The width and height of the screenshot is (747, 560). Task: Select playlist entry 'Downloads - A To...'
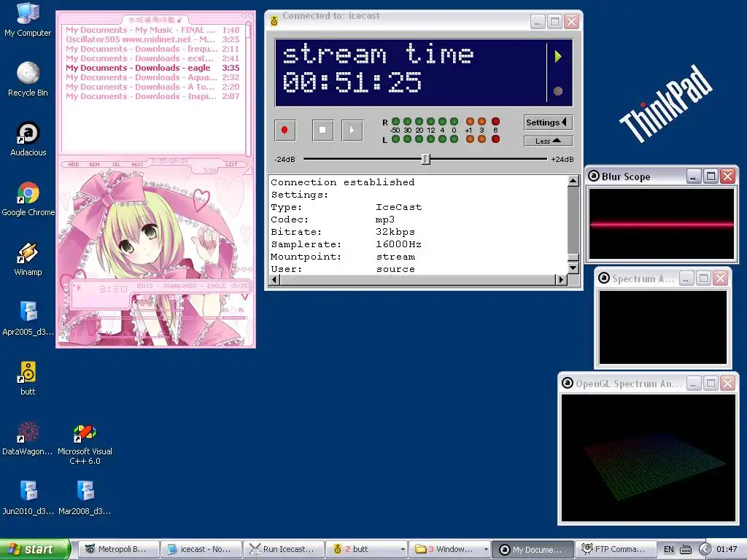tap(152, 87)
